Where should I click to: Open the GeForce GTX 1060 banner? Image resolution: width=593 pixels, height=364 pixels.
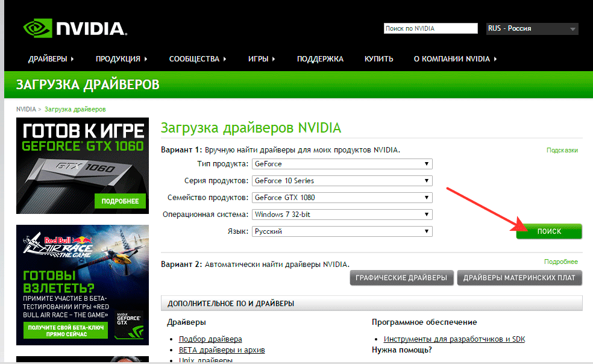click(83, 166)
